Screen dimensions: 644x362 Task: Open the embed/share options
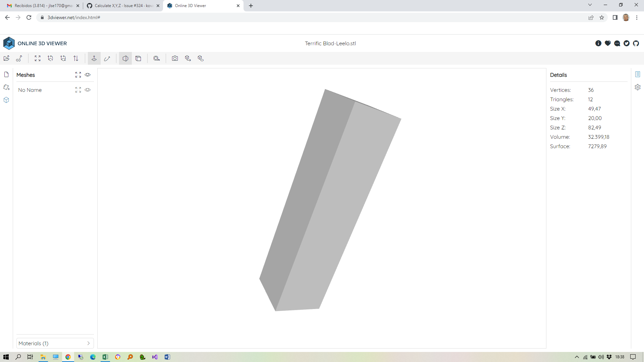(x=201, y=58)
